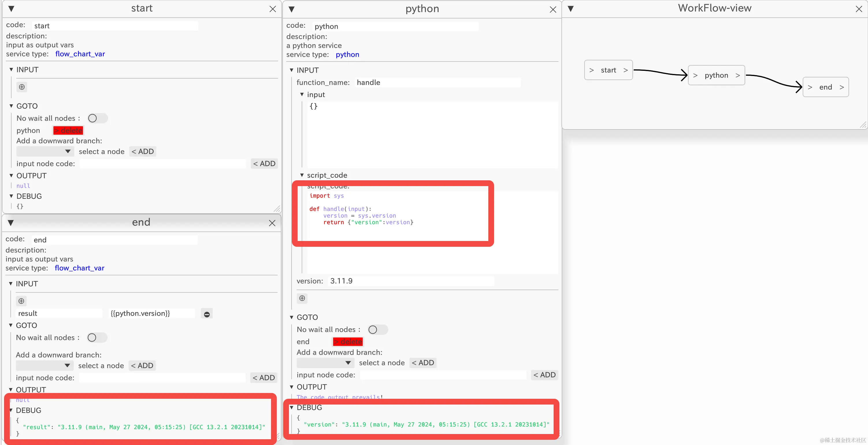Select the start node in workflow view
Viewport: 868px width, 445px height.
[608, 70]
